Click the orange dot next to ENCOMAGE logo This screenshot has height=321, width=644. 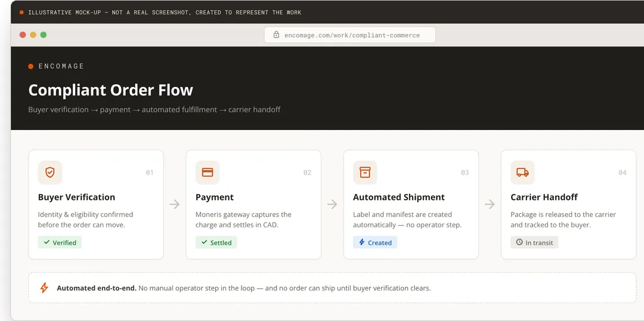[x=31, y=66]
